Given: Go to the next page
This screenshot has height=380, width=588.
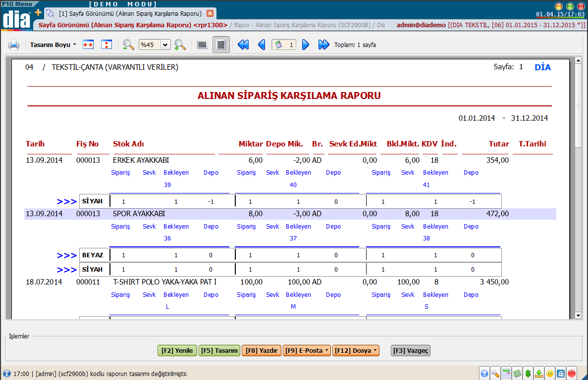Looking at the screenshot, I should (306, 45).
